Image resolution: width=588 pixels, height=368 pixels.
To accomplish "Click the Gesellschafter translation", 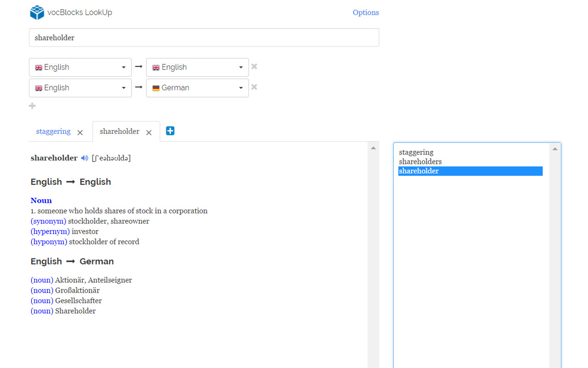I will [79, 301].
